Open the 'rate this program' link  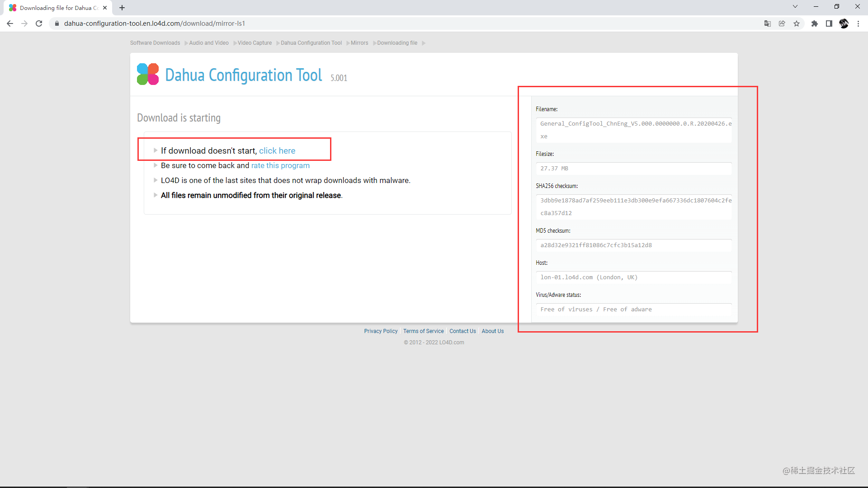click(280, 165)
